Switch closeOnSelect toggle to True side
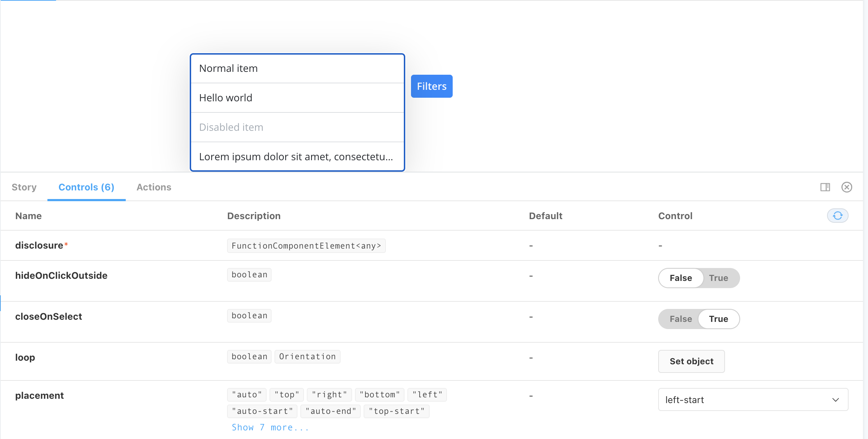 click(x=719, y=319)
